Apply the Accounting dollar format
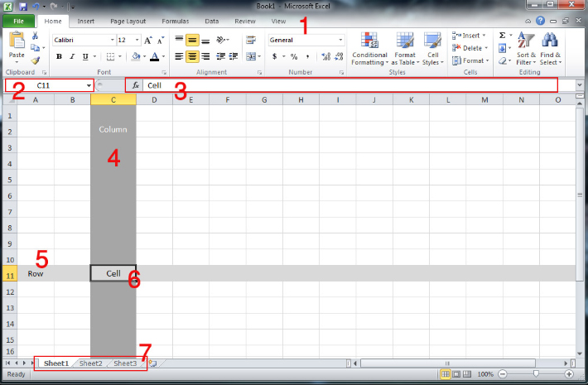Viewport: 588px width, 385px height. [274, 56]
